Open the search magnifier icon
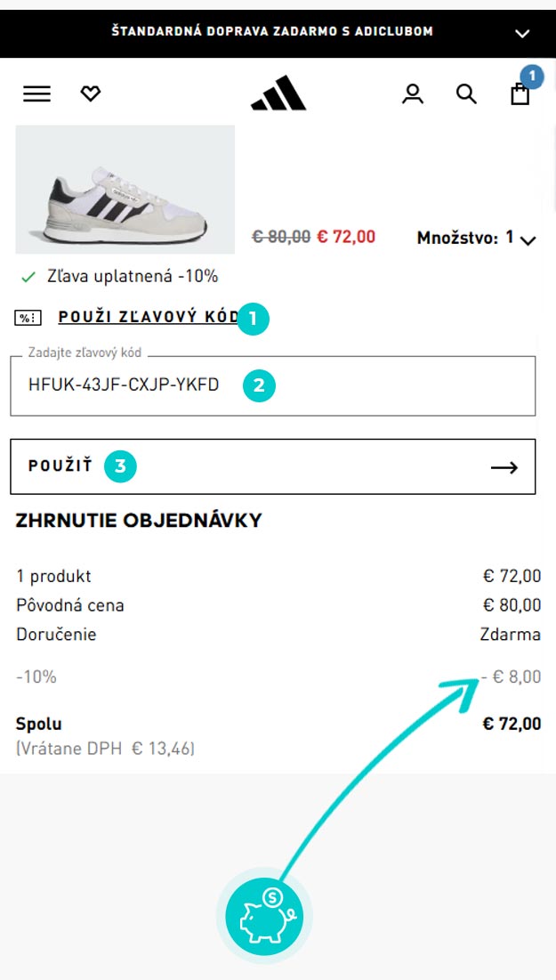This screenshot has height=980, width=556. point(466,93)
